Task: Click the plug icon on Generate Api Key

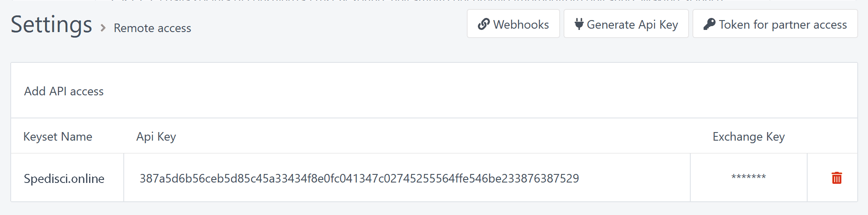Action: 579,24
